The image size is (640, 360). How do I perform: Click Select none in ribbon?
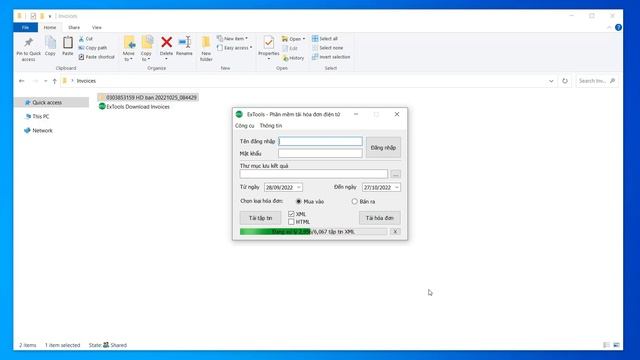click(x=327, y=48)
